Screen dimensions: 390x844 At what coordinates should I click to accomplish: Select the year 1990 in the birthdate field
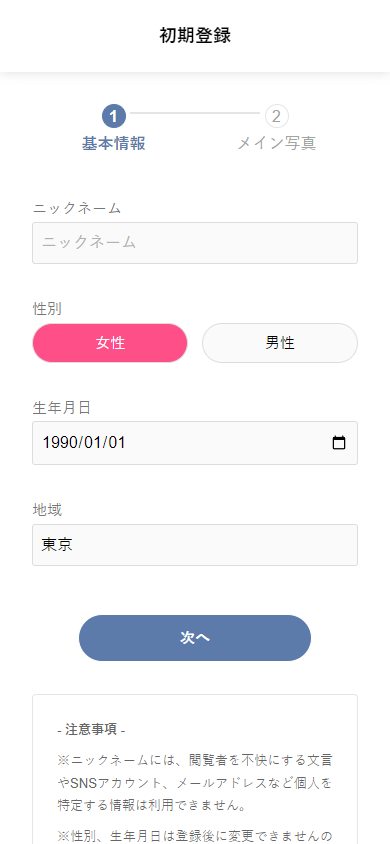(x=59, y=443)
